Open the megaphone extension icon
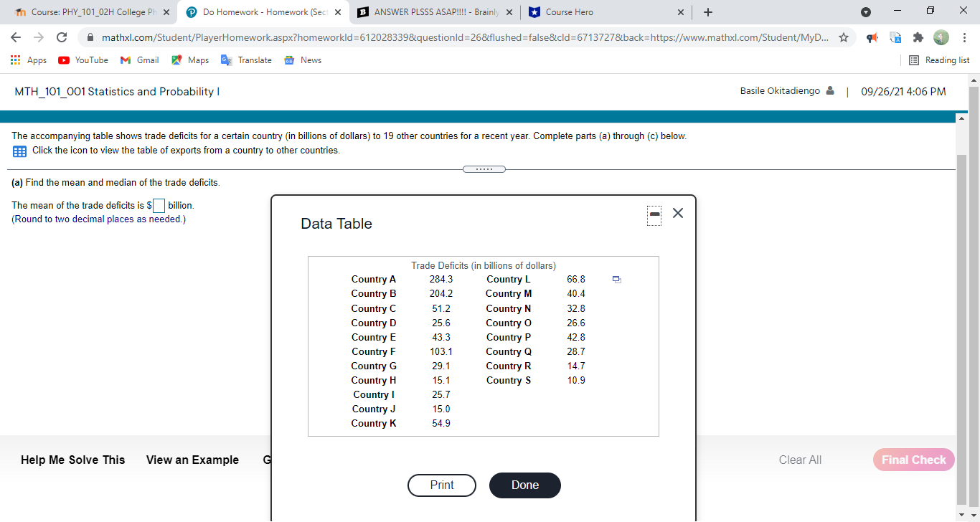This screenshot has height=522, width=980. coord(874,38)
